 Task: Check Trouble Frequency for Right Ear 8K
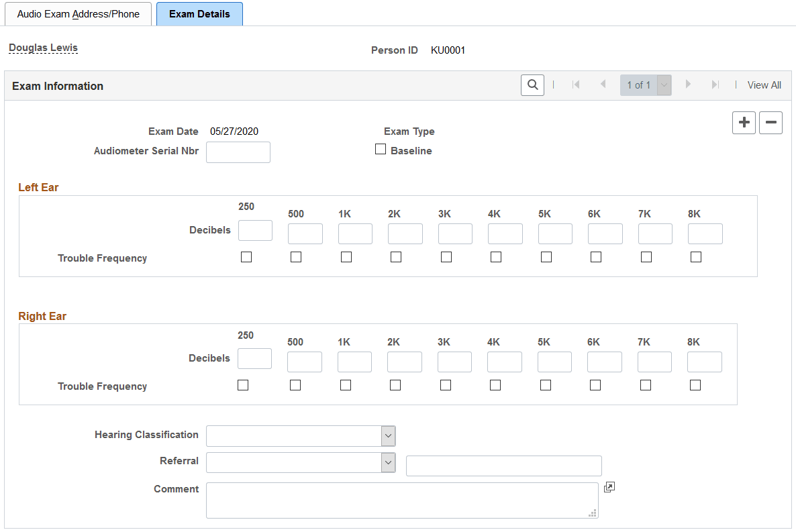(695, 384)
